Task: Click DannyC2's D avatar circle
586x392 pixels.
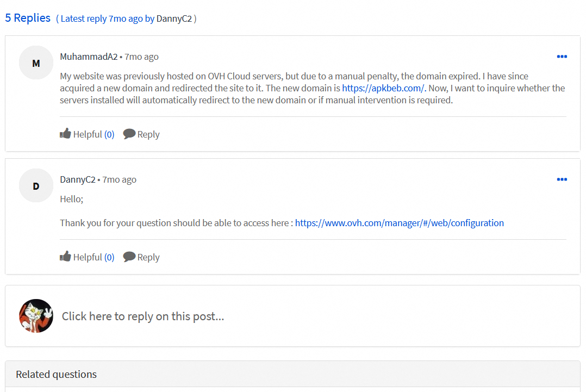Action: (36, 186)
